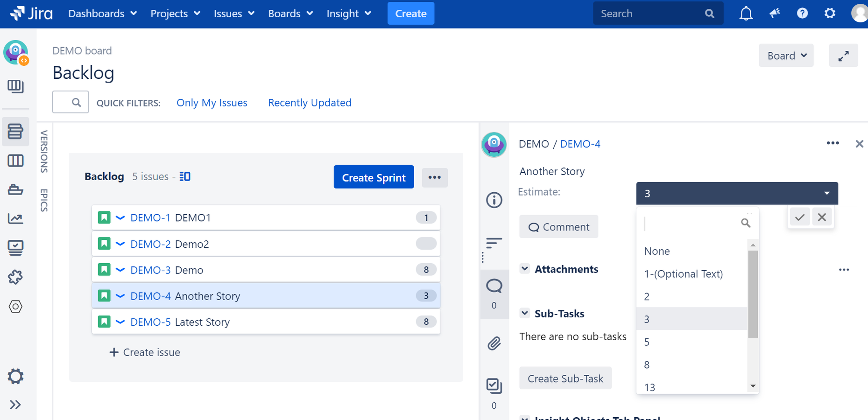
Task: Open Reports chart icon in the sidebar
Action: point(15,218)
